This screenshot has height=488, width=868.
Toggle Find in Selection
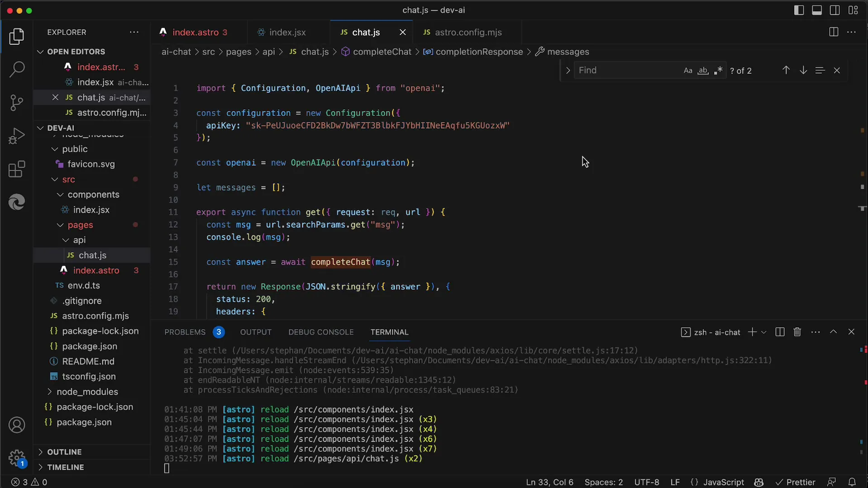(x=820, y=70)
